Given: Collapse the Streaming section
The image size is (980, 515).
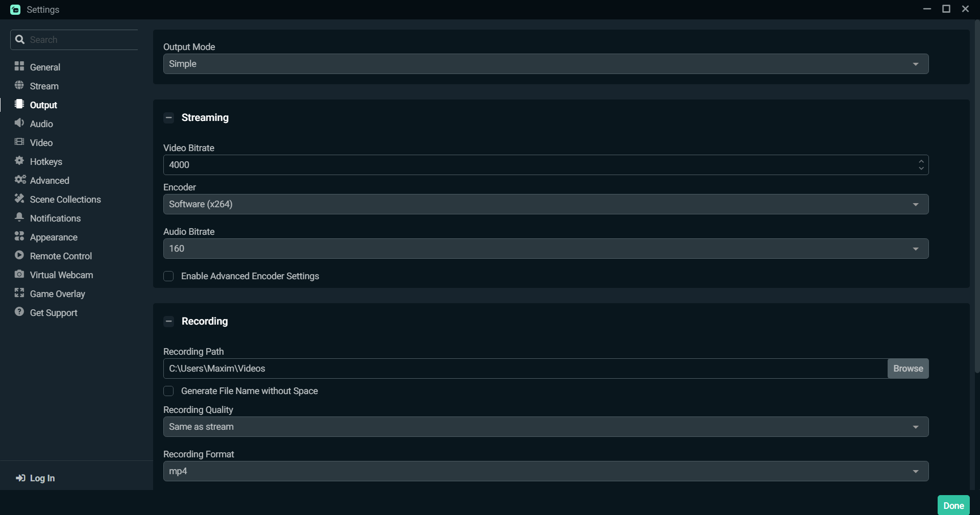Looking at the screenshot, I should 169,118.
